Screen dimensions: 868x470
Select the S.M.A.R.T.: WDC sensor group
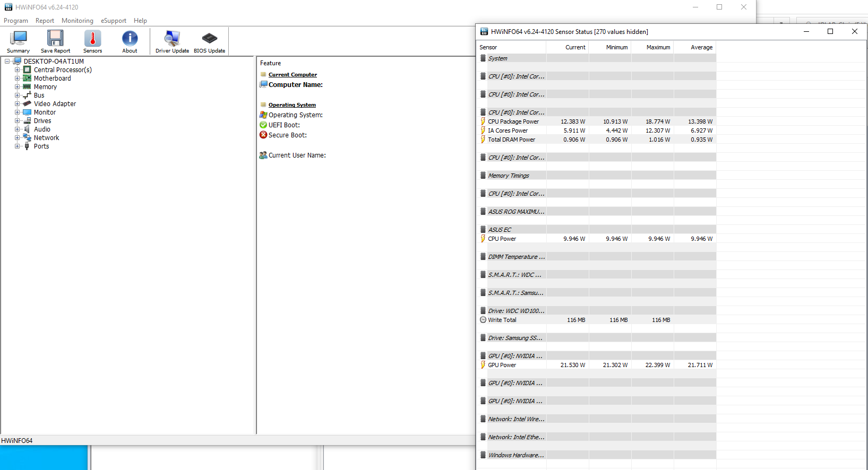(x=597, y=275)
